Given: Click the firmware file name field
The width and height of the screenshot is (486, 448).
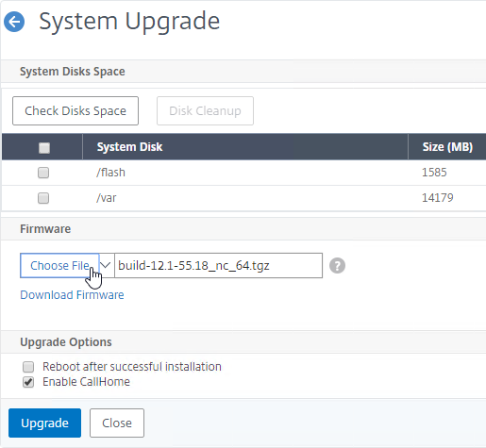Looking at the screenshot, I should [219, 266].
